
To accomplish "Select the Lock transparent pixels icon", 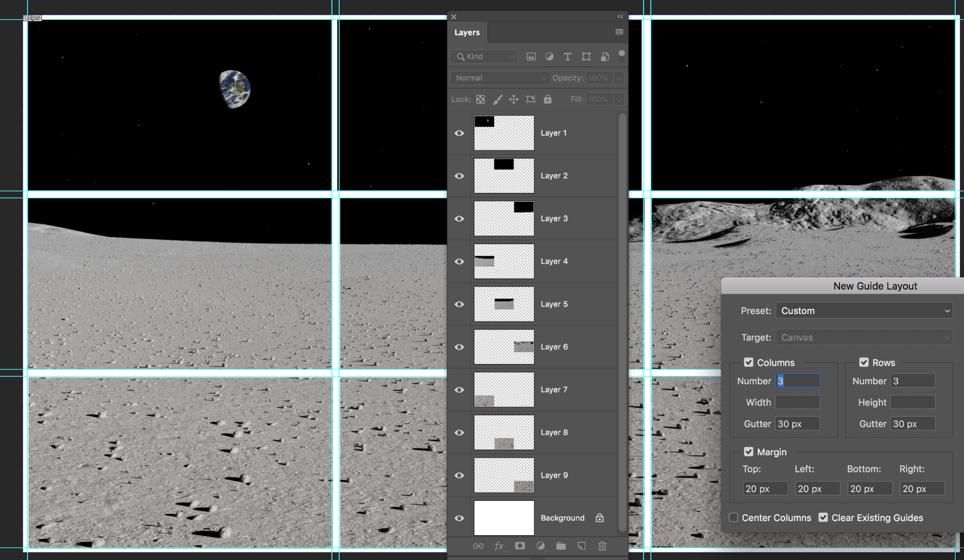I will pos(480,99).
